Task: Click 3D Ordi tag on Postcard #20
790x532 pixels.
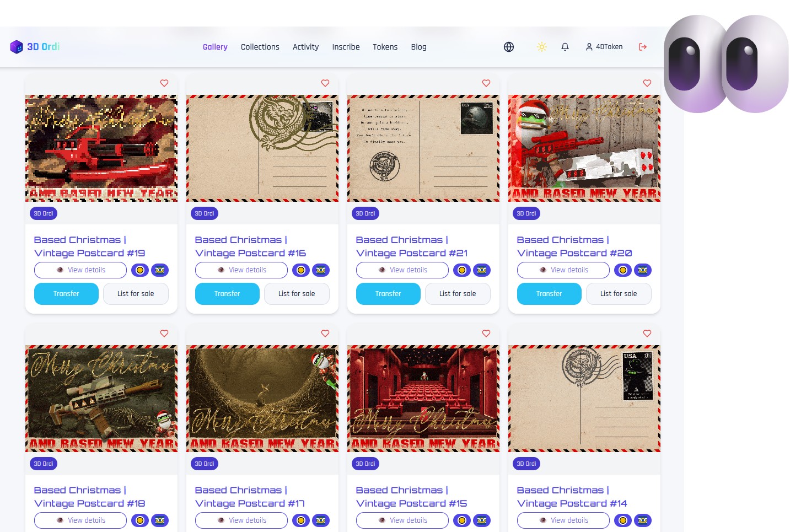Action: [x=526, y=213]
